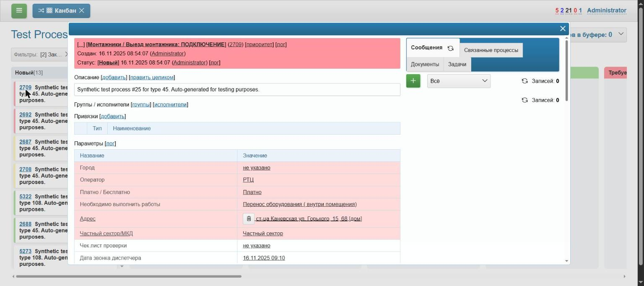The height and width of the screenshot is (286, 644).
Task: Edit Город value не указано
Action: (x=257, y=168)
